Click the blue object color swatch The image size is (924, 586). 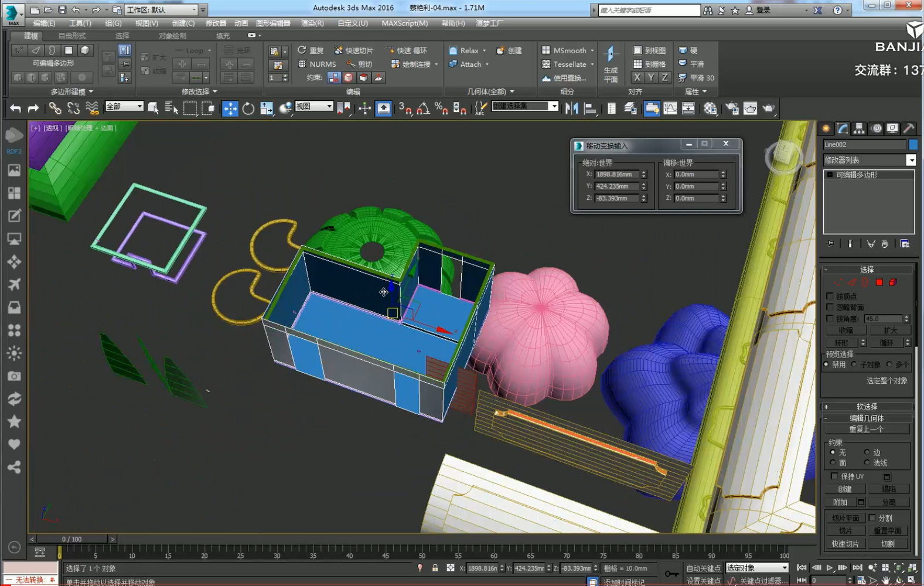(x=913, y=144)
